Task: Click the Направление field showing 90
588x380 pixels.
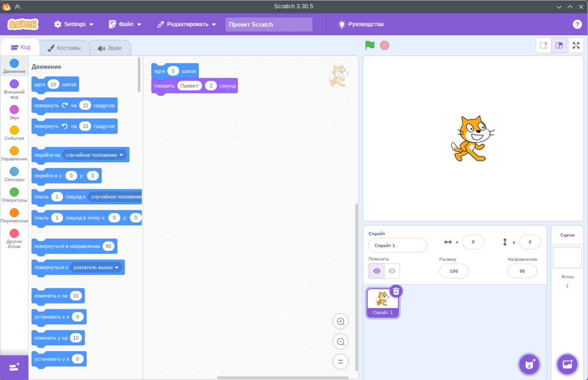Action: click(x=522, y=271)
